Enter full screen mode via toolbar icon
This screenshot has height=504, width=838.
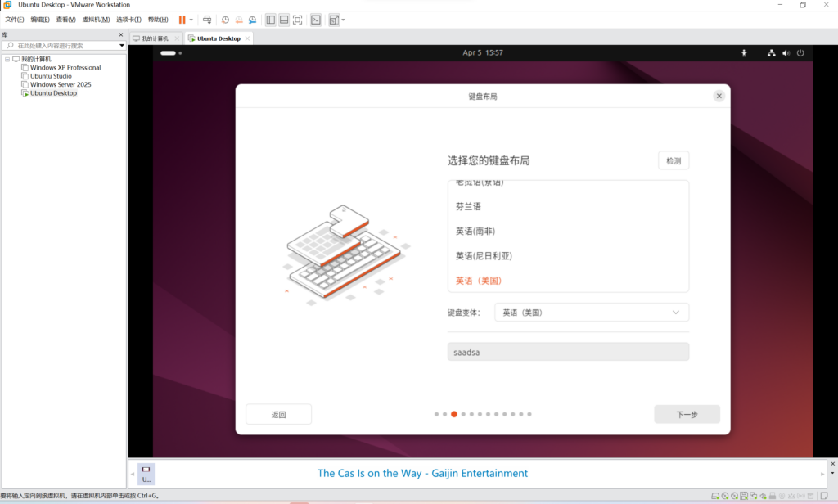[298, 20]
